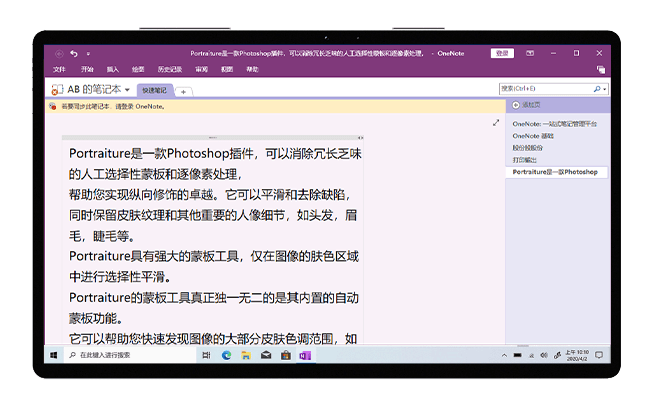Expand the note page to full view

click(496, 122)
